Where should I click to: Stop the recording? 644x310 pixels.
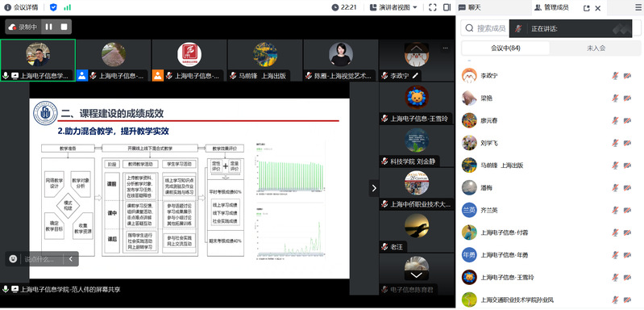[x=64, y=27]
